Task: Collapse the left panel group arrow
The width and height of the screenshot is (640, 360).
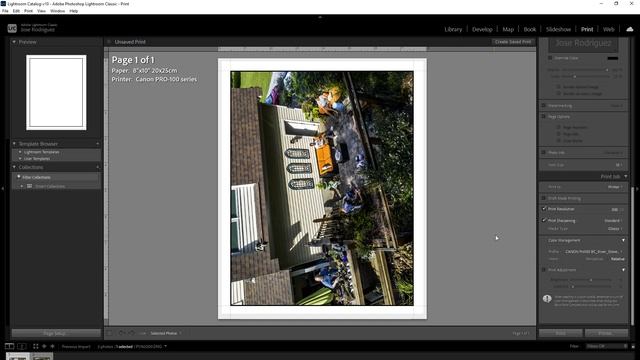Action: (3, 188)
